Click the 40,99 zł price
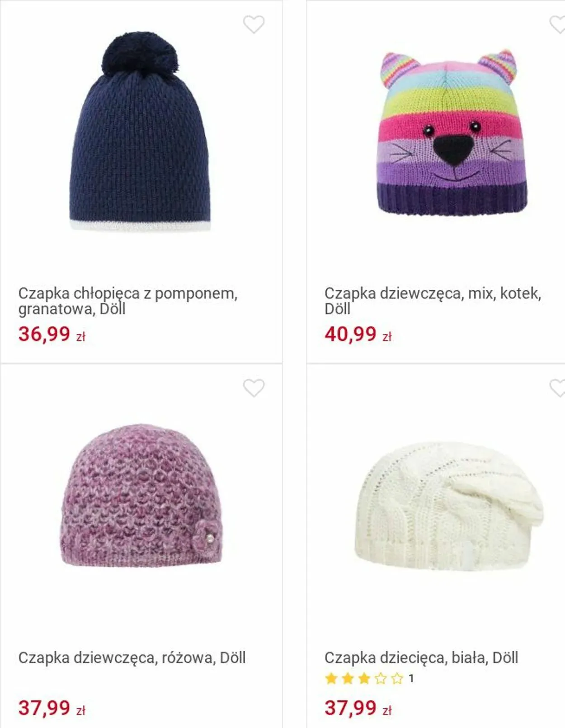Screen dimensions: 565x728 click(x=358, y=334)
